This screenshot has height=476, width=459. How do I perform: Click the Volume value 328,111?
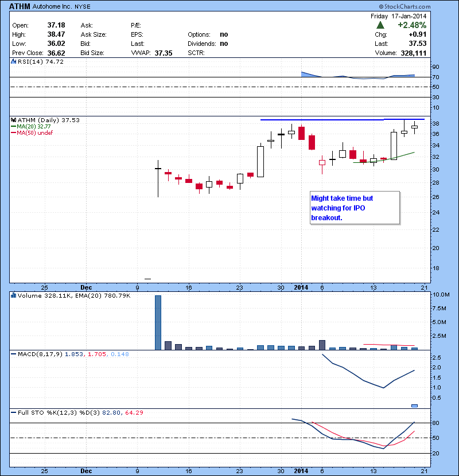pos(414,53)
